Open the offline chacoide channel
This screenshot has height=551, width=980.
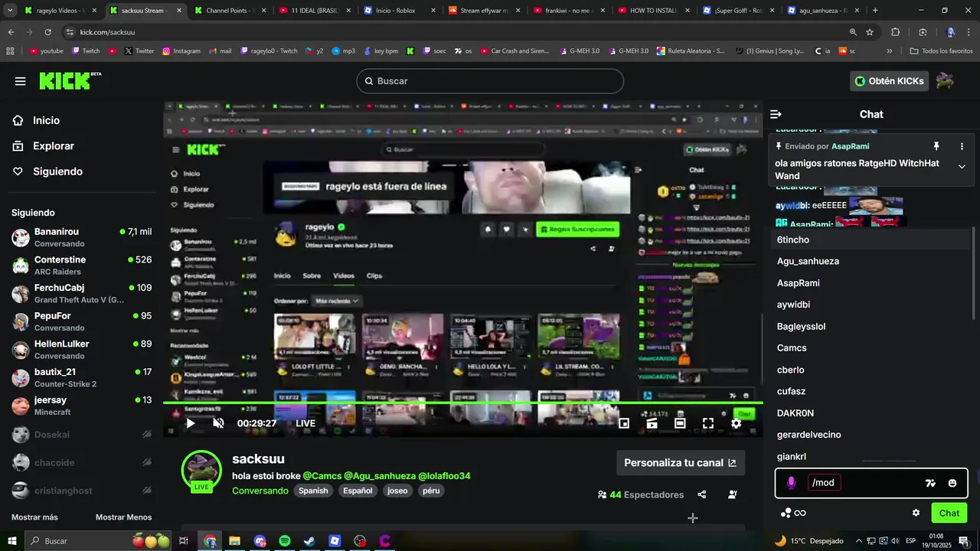[81, 463]
